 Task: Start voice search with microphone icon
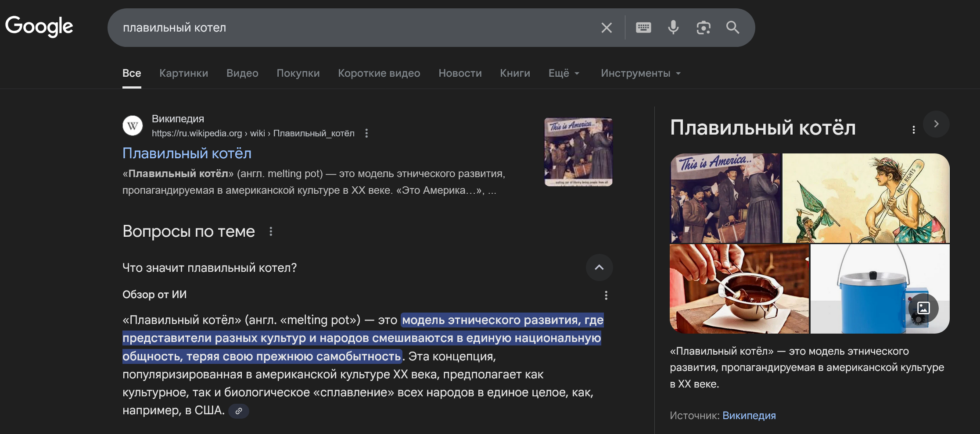(673, 28)
